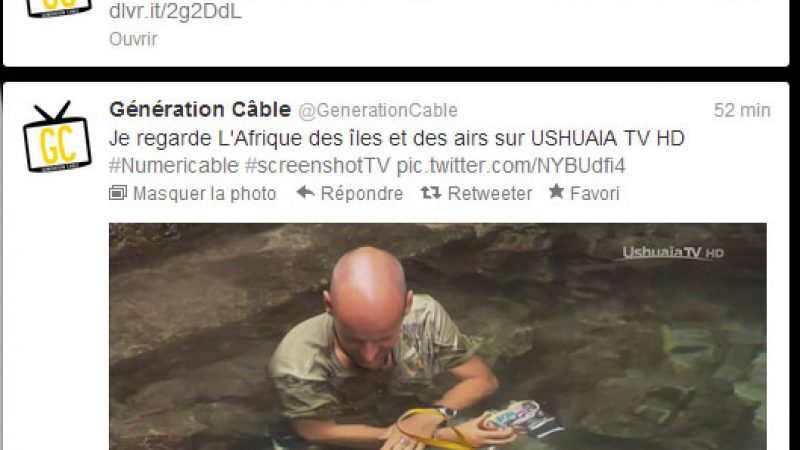Expand the top tweet with Ouvrir
This screenshot has height=450, width=800.
133,39
